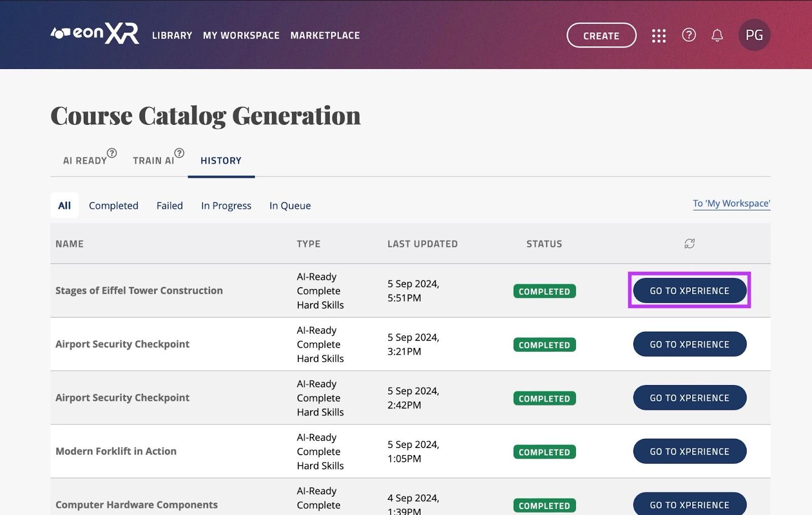Click 'Modern Forklift in Action' name

tap(116, 451)
